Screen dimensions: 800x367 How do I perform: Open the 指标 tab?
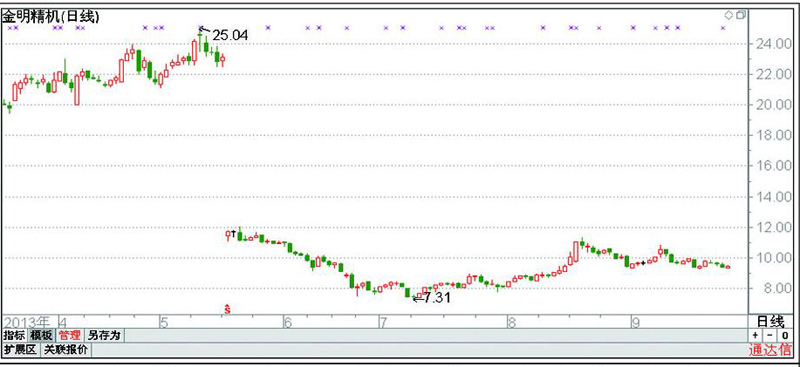click(x=14, y=335)
